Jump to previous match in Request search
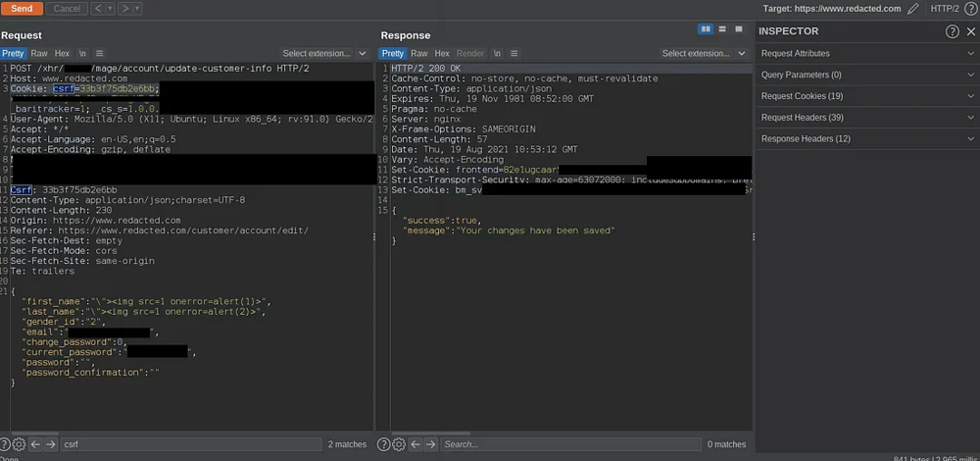Viewport: 980px width, 461px height. [35, 444]
